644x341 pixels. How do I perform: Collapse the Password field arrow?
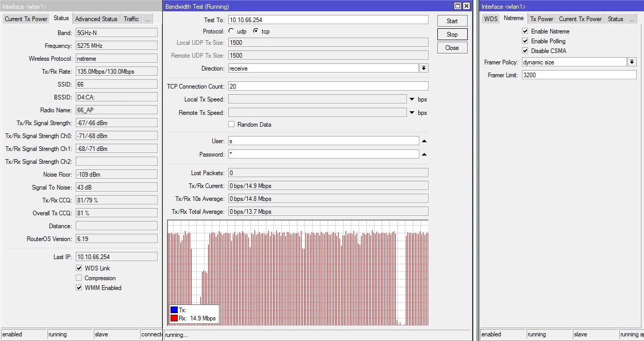(x=424, y=155)
